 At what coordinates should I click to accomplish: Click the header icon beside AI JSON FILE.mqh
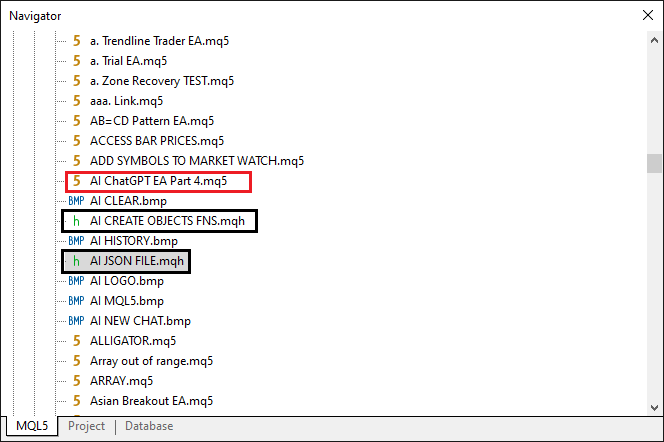[x=76, y=261]
